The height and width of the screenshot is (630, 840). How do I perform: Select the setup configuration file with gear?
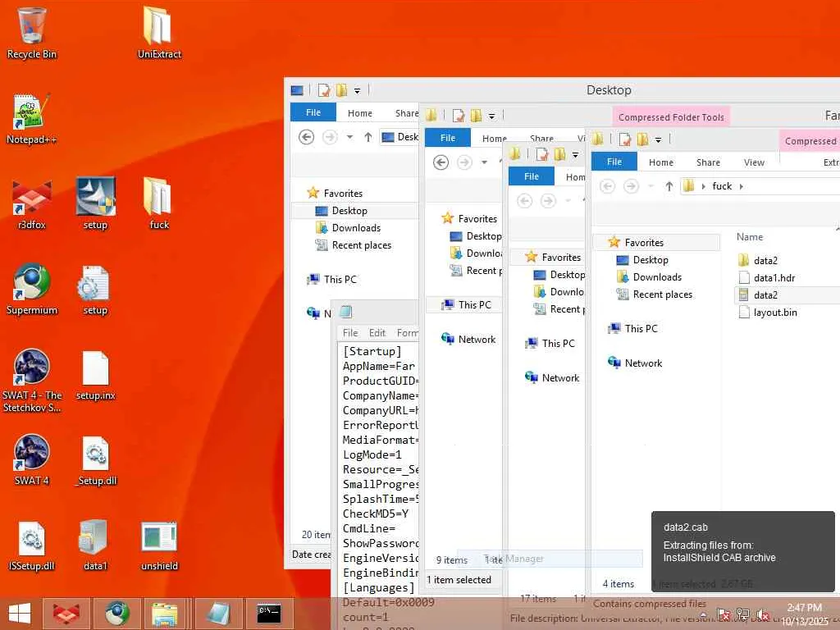click(95, 290)
